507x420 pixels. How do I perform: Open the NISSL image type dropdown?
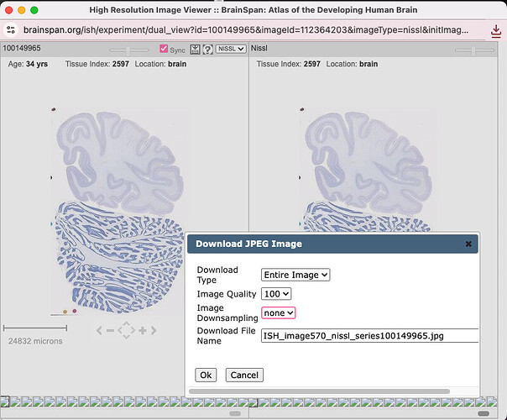click(231, 49)
